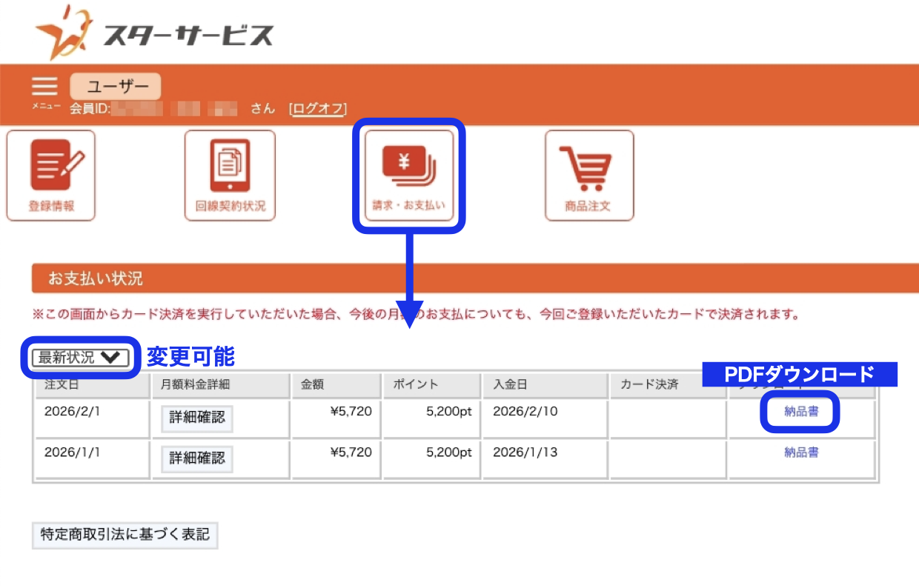Screen dimensions: 919x588
Task: Click the 月額料金詳細 column header
Action: [x=221, y=385]
